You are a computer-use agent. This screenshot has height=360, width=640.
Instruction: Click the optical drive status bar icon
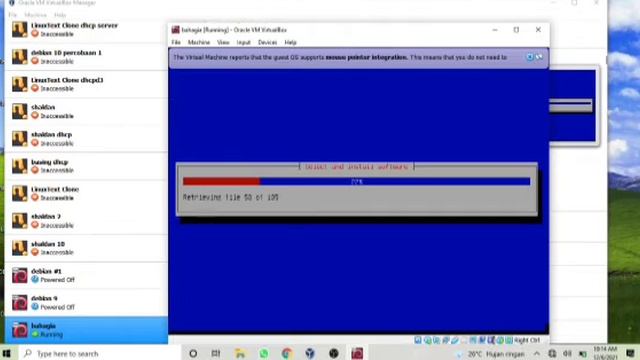point(427,340)
